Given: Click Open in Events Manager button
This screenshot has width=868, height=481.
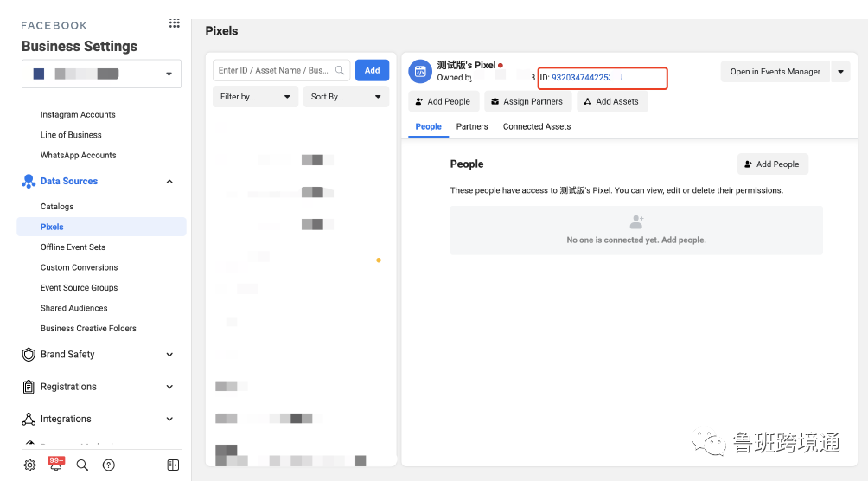Looking at the screenshot, I should (775, 72).
